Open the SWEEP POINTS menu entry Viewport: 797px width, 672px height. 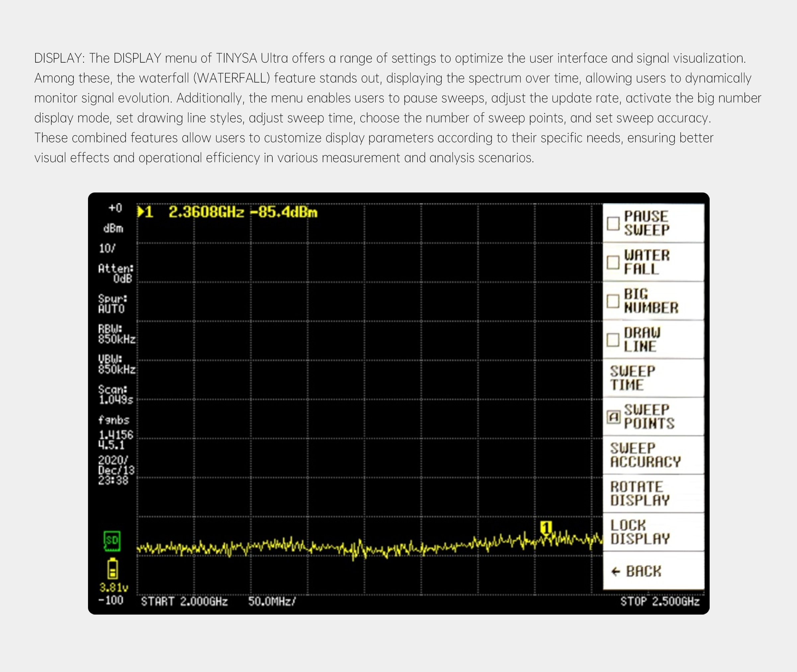point(653,417)
